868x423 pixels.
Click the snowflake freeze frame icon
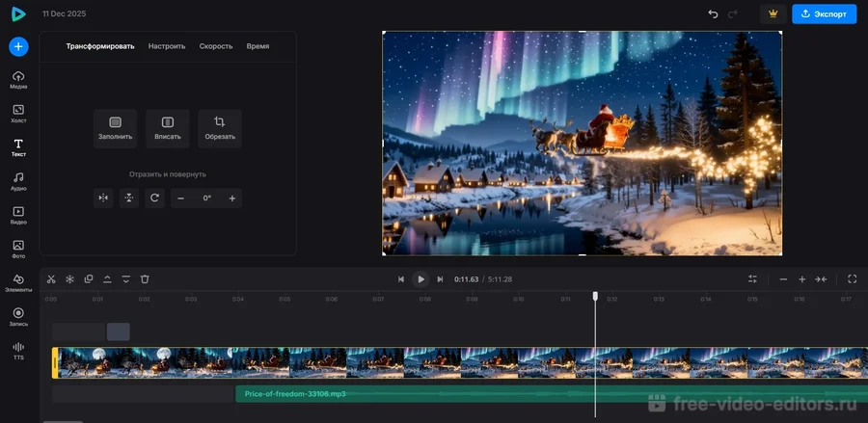69,279
